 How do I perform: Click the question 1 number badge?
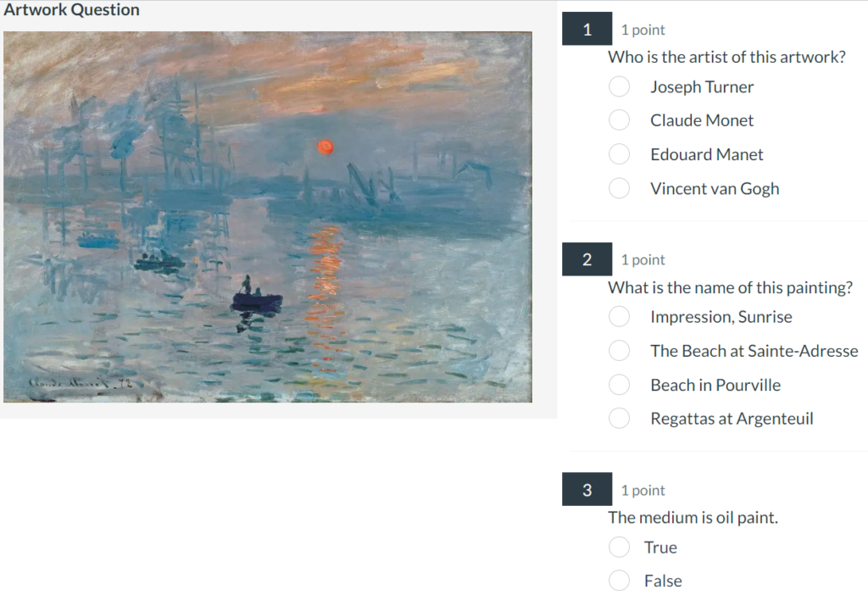pyautogui.click(x=587, y=28)
